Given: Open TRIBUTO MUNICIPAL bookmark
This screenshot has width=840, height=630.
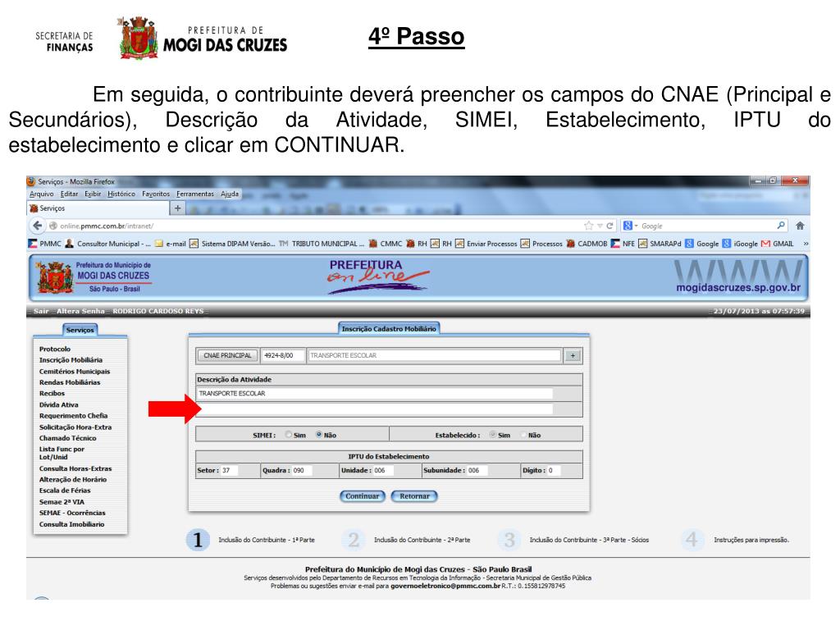Looking at the screenshot, I should pos(322,244).
